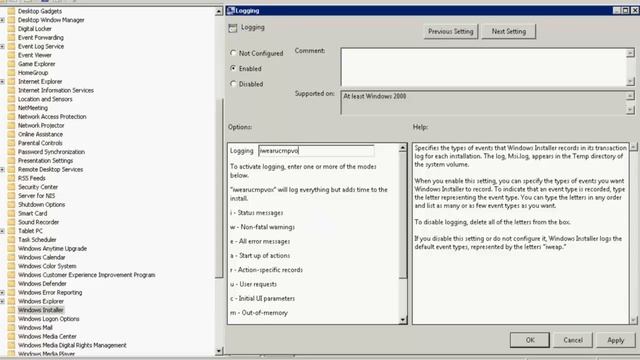Click the Network Projector folder icon
The image size is (640, 360).
point(11,125)
